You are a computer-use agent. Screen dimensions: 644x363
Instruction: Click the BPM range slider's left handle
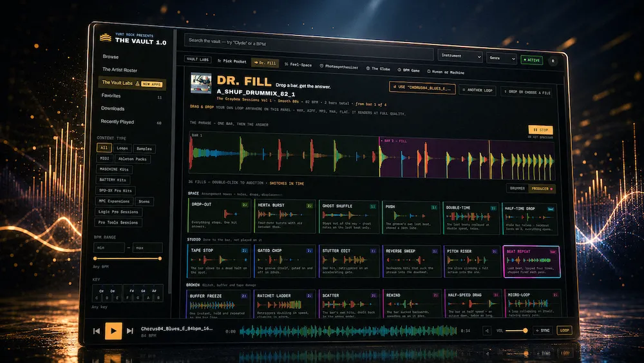pyautogui.click(x=95, y=259)
